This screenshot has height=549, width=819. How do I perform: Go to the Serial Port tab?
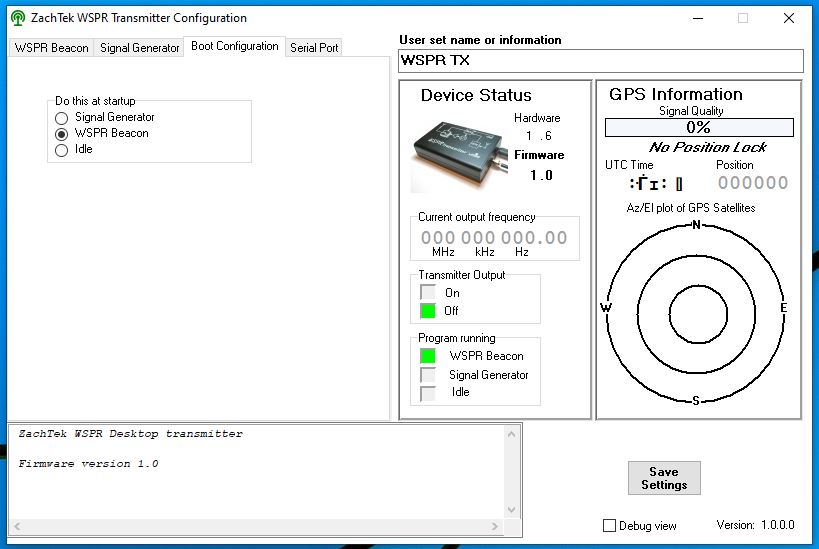(x=314, y=48)
